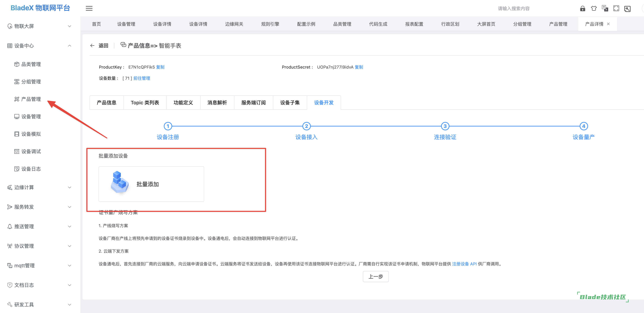
Task: Open 设备调试 sidebar item
Action: (x=31, y=151)
